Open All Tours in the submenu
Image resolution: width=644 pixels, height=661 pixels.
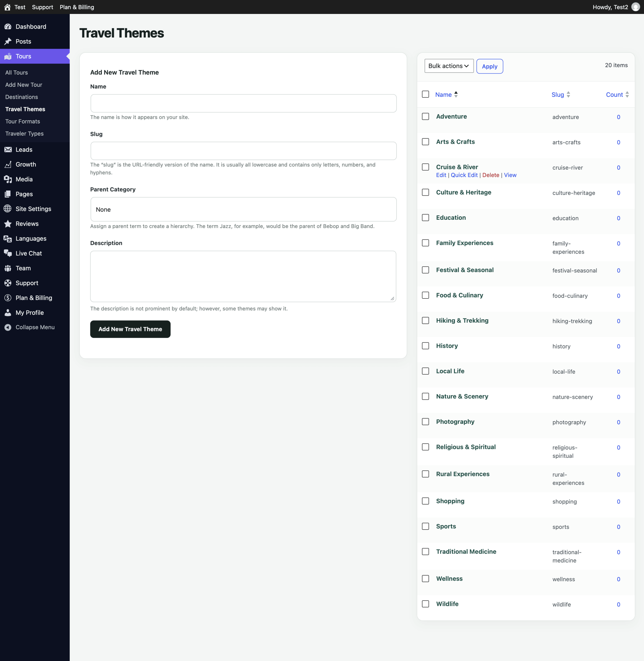(17, 73)
